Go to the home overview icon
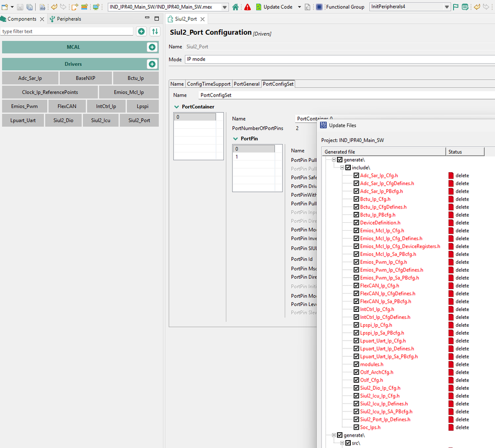The image size is (495, 448). (235, 6)
